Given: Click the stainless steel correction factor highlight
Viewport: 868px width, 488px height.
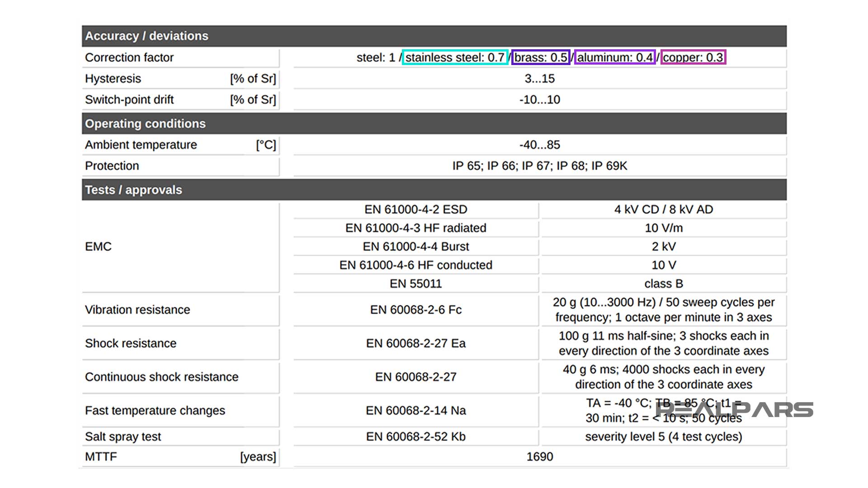Looking at the screenshot, I should 455,58.
